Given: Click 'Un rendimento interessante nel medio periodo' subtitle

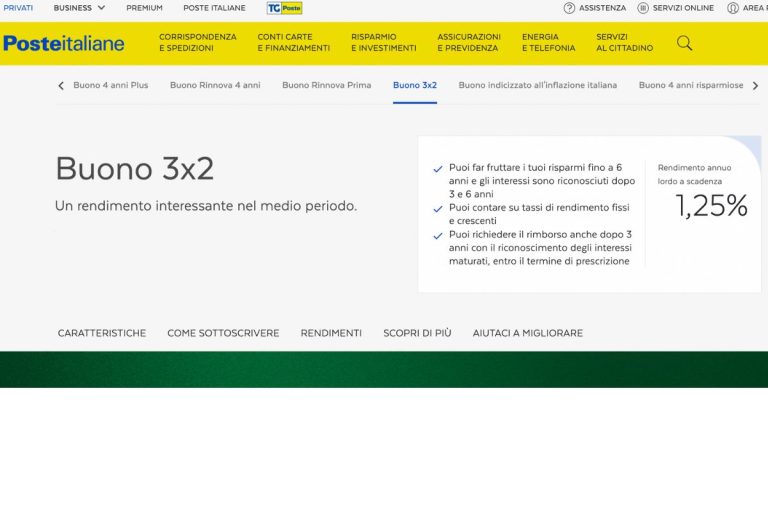Looking at the screenshot, I should (x=206, y=206).
